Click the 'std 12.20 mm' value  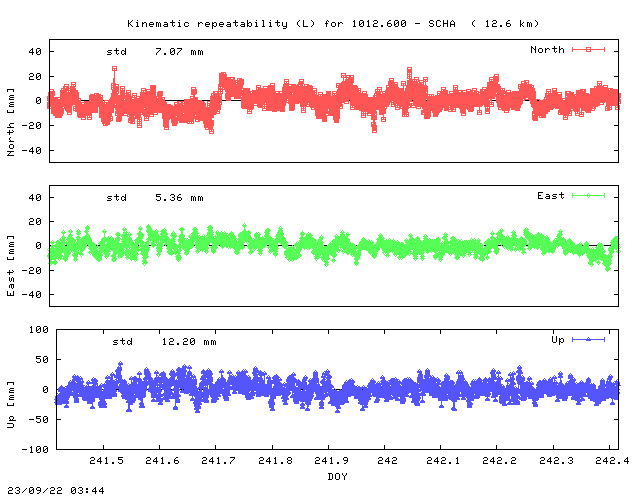[164, 342]
